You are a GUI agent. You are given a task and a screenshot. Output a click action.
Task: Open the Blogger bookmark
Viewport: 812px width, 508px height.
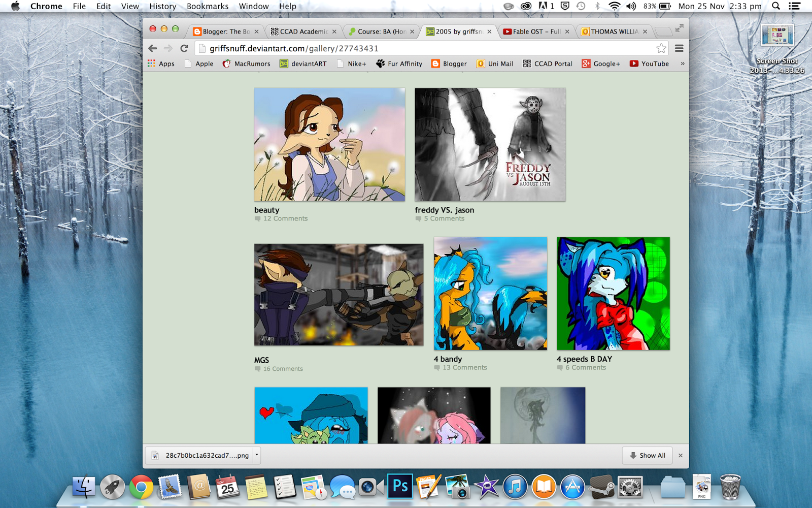click(x=449, y=63)
